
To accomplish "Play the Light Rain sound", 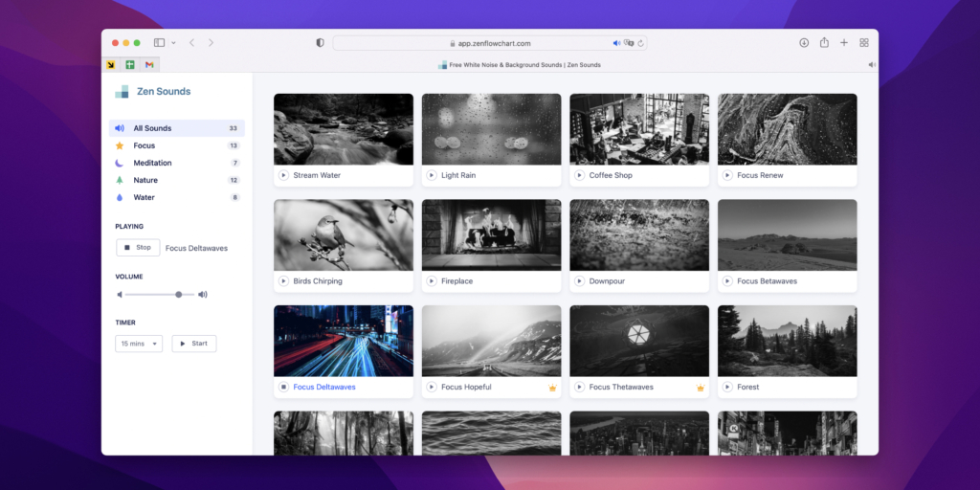I will coord(432,176).
